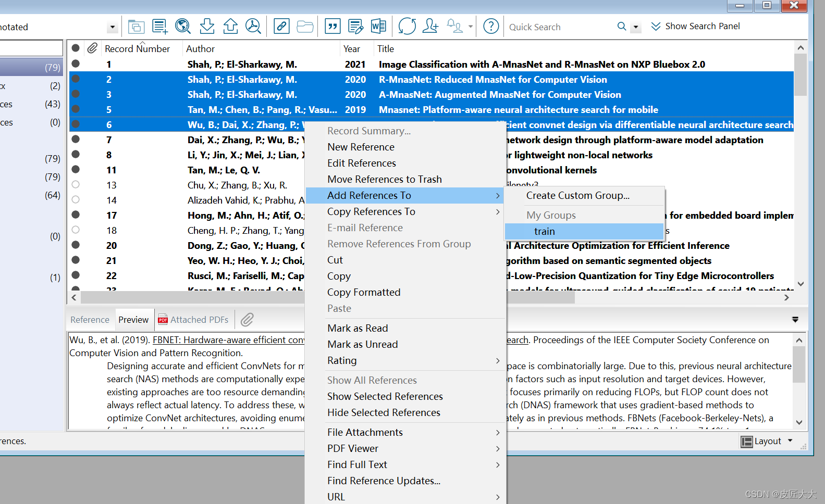
Task: Click the Shah 2021 Image Classification row
Action: 432,64
